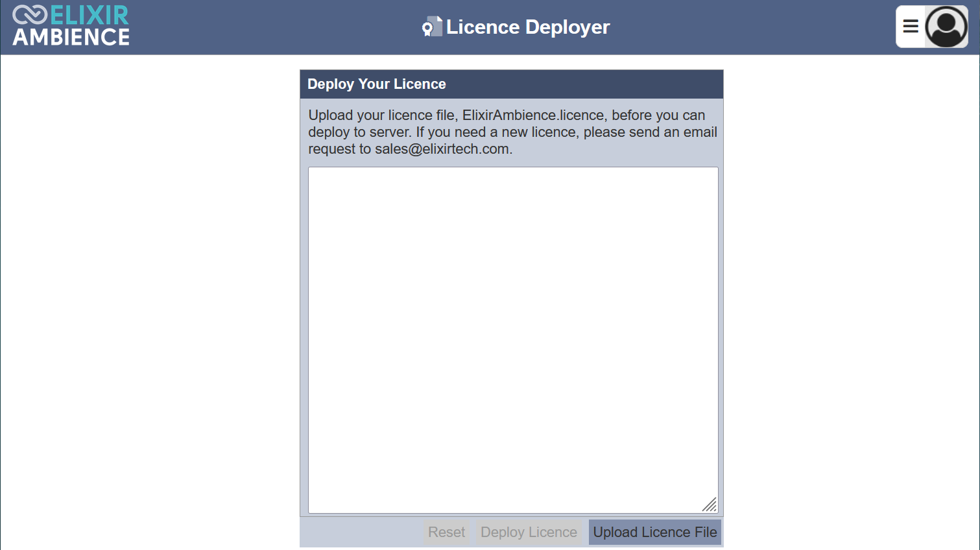Click the licence certificate icon in header
This screenshot has width=980, height=550.
click(432, 27)
